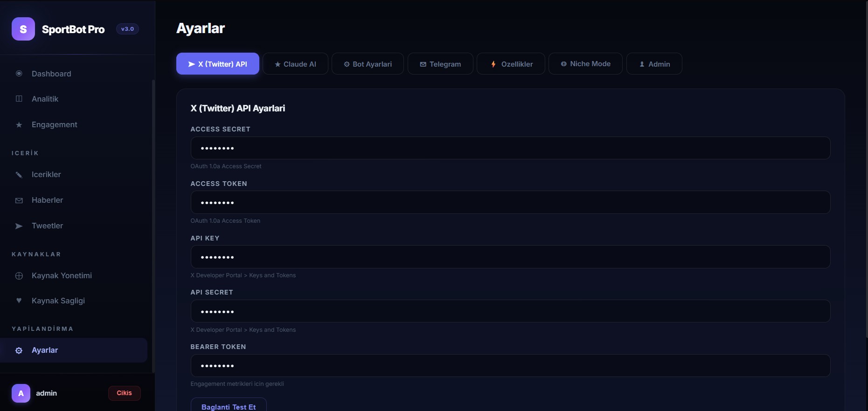Go to Icerikler in sidebar
Viewport: 868px width, 411px height.
[74, 174]
